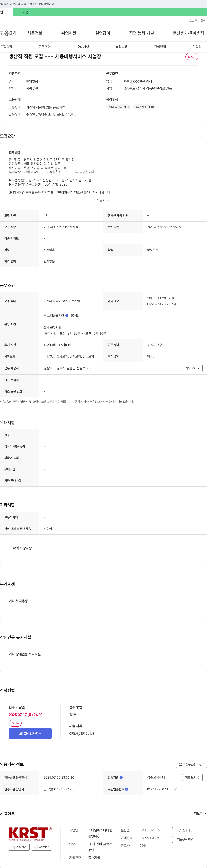The width and height of the screenshot is (207, 868).
Task: Click the 식사 제공 (1식) benefit tag
Action: coord(145,107)
